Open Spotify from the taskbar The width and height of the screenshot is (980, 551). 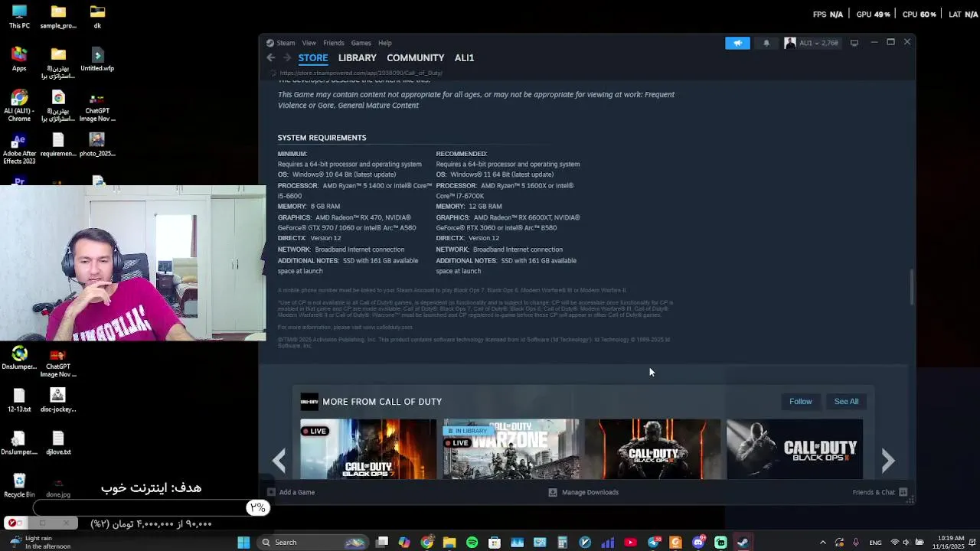pyautogui.click(x=472, y=543)
